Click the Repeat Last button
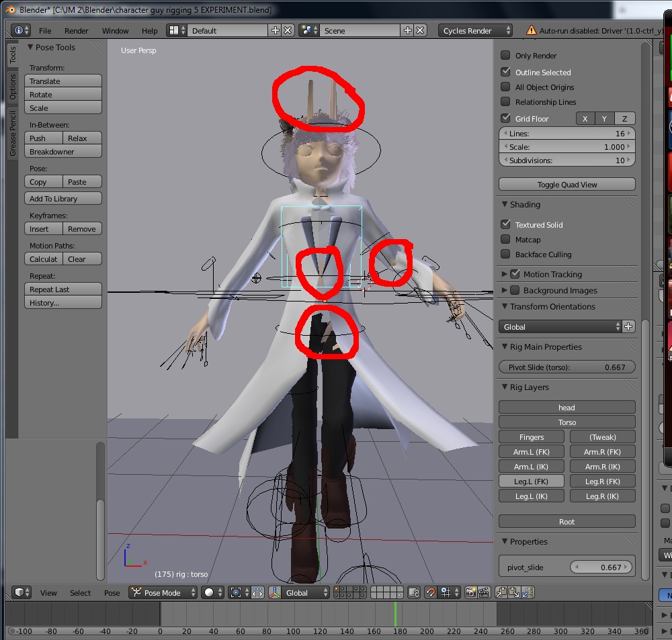Screen dimensions: 672x640 tap(63, 289)
